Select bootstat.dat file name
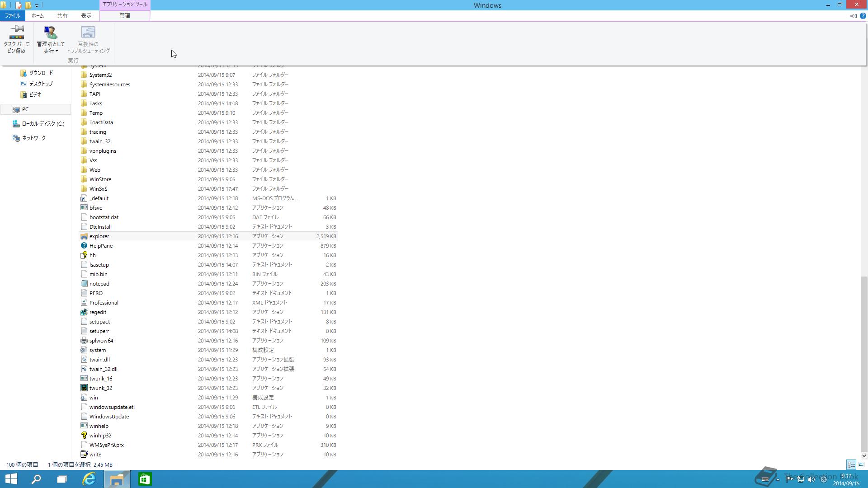The image size is (868, 488). pyautogui.click(x=104, y=217)
